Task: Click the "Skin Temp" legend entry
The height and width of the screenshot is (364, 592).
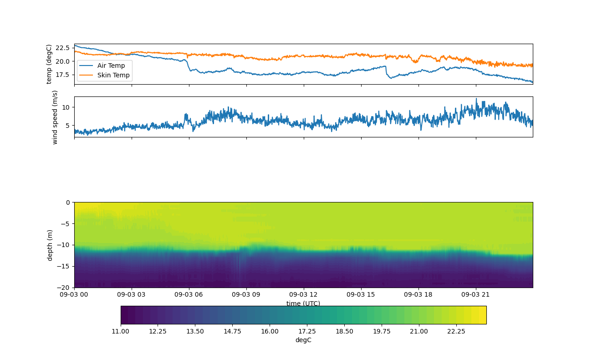Action: click(x=113, y=75)
